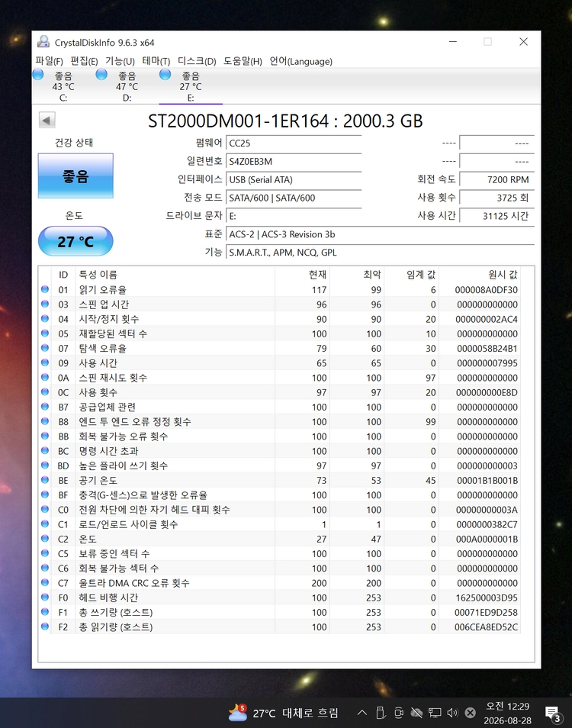
Task: Click the 원시 값 column header
Action: (x=480, y=275)
